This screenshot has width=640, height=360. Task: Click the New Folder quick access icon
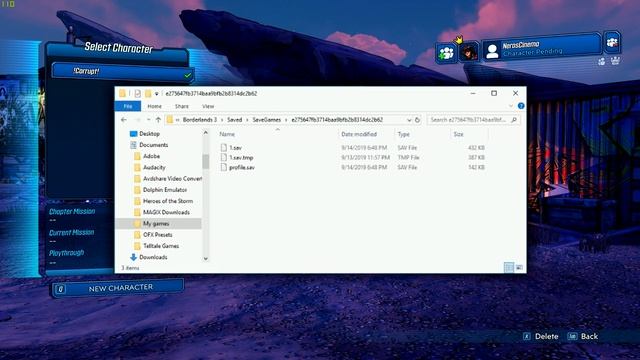coord(148,93)
